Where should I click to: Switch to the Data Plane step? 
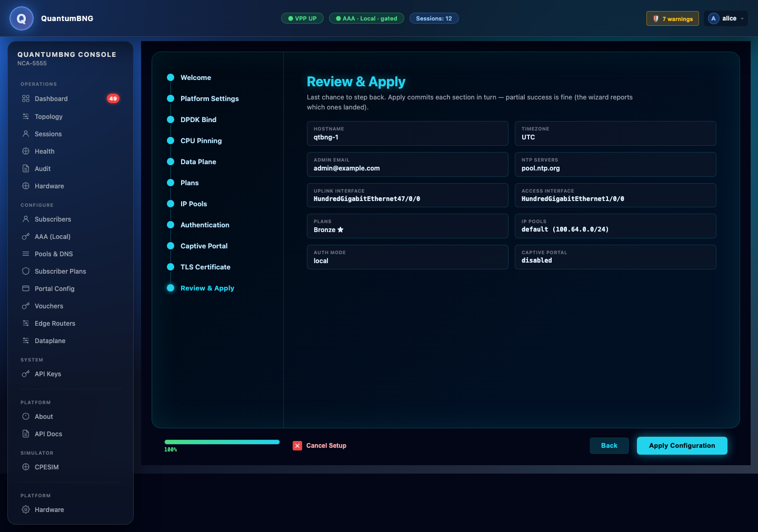[192, 162]
